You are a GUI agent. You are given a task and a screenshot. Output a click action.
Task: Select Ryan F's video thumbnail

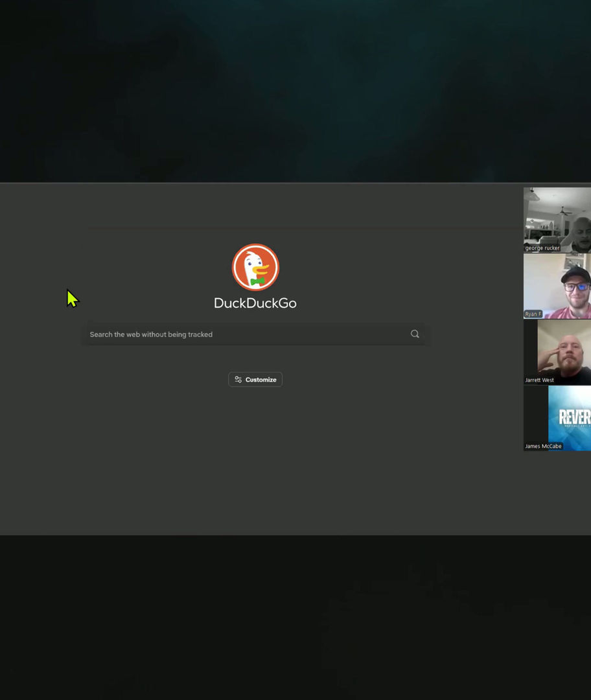(x=557, y=286)
